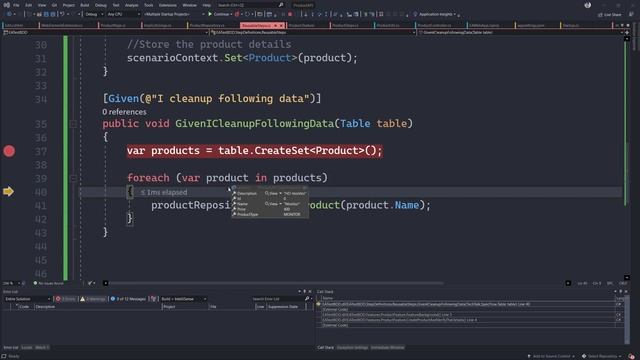Click the Visual Studio logo icon
The width and height of the screenshot is (640, 360).
(7, 5)
